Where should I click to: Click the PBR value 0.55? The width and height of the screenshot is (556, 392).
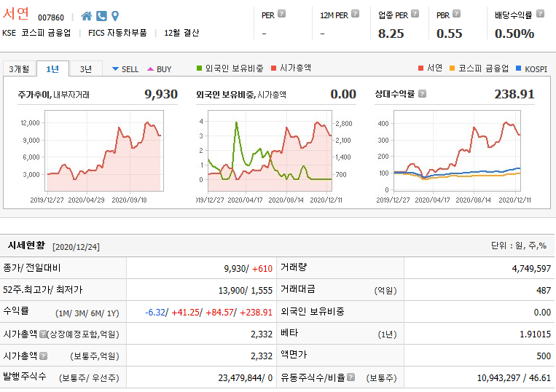tap(450, 34)
